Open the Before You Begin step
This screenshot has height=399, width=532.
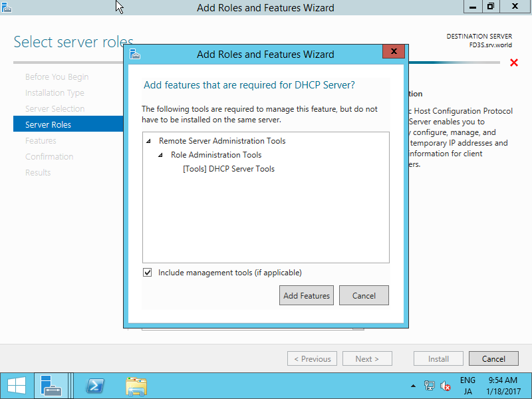[57, 77]
